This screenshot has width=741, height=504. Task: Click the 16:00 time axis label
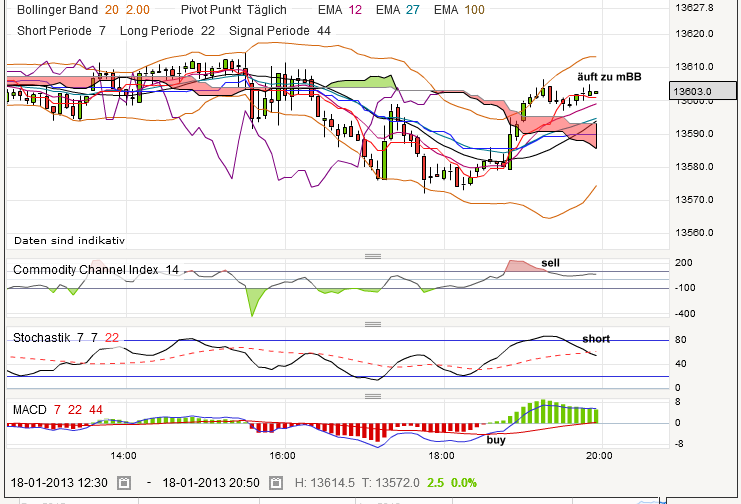(x=283, y=456)
